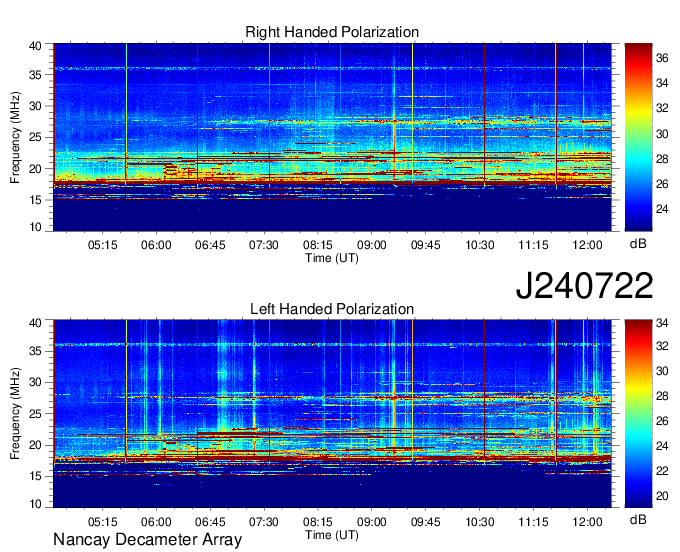Click the 28 dB label on the Left Handed colorbar

pyautogui.click(x=662, y=396)
